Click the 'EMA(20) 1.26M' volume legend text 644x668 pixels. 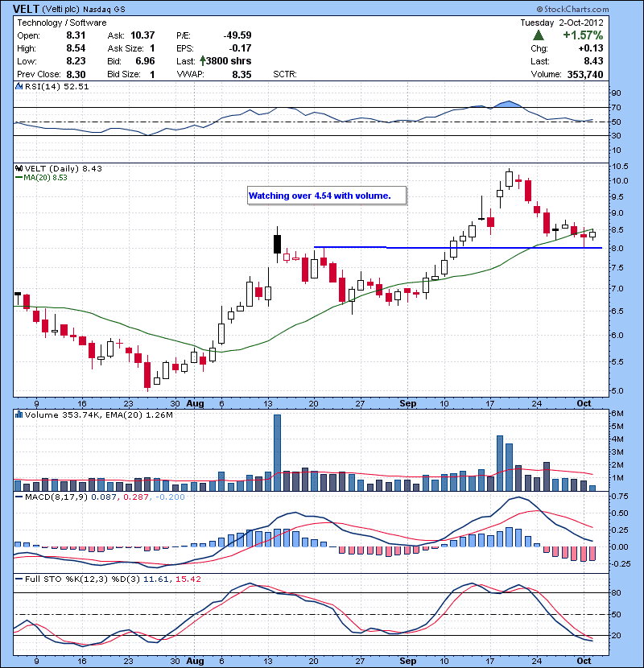(x=139, y=414)
